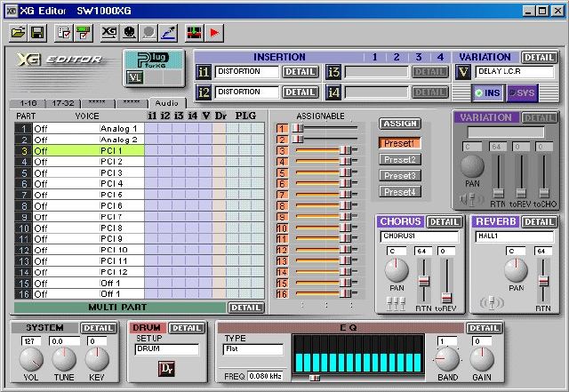Click the mini faders icon in Chorus
Viewport: 569px width, 392px height.
coord(396,303)
